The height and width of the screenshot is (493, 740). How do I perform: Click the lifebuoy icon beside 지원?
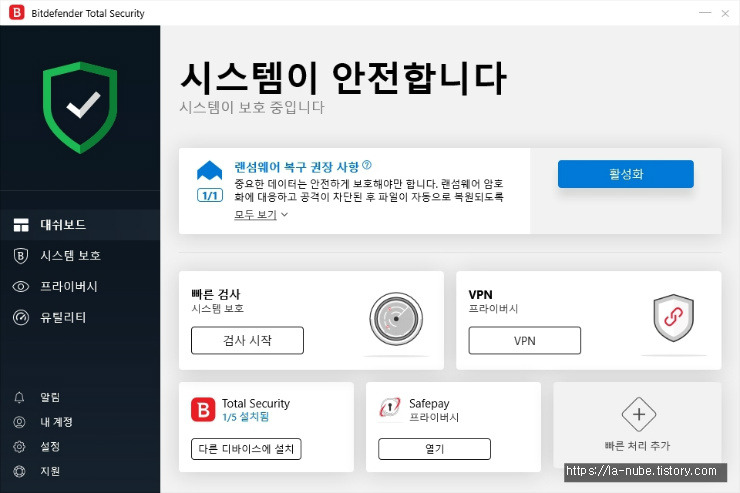(x=19, y=471)
